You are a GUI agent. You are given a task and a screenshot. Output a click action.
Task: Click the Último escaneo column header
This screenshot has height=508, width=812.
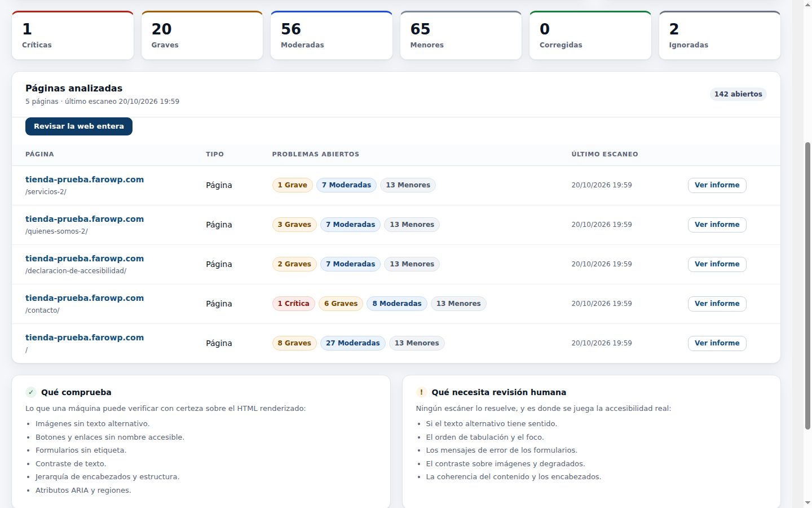(x=604, y=154)
